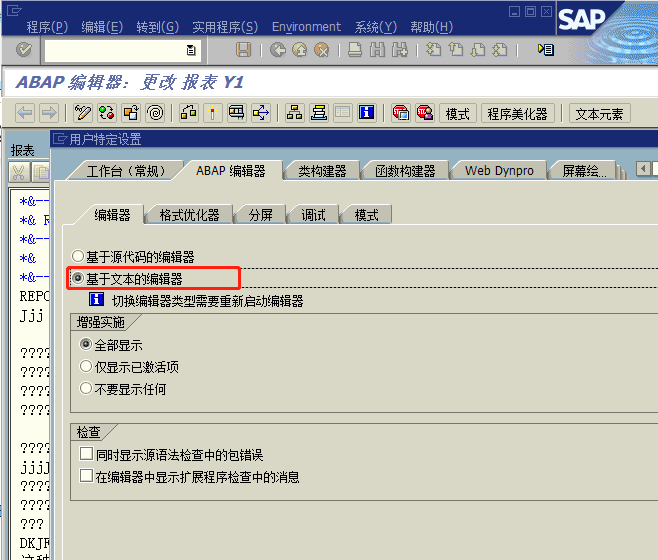Open the command field history dropdown

[191, 50]
